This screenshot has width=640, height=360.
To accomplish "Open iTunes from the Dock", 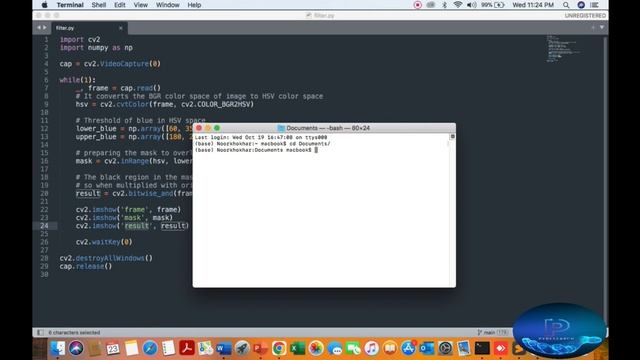I will click(371, 348).
